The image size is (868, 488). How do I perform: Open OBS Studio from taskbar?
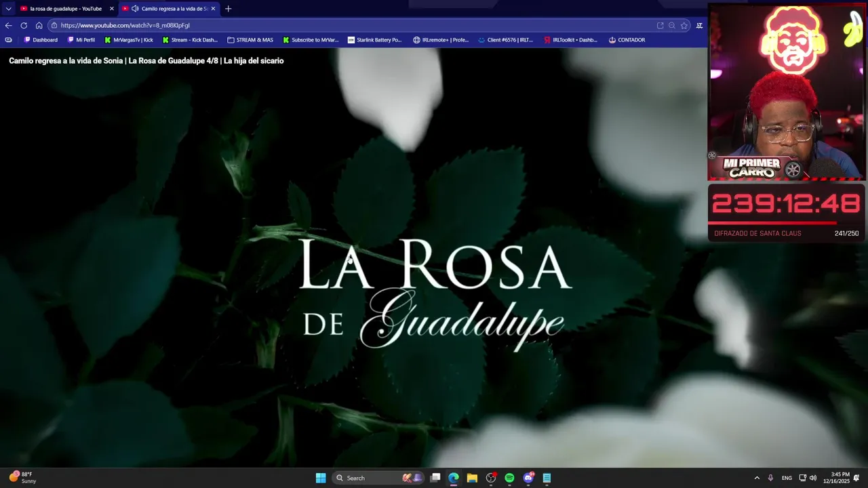tap(491, 478)
